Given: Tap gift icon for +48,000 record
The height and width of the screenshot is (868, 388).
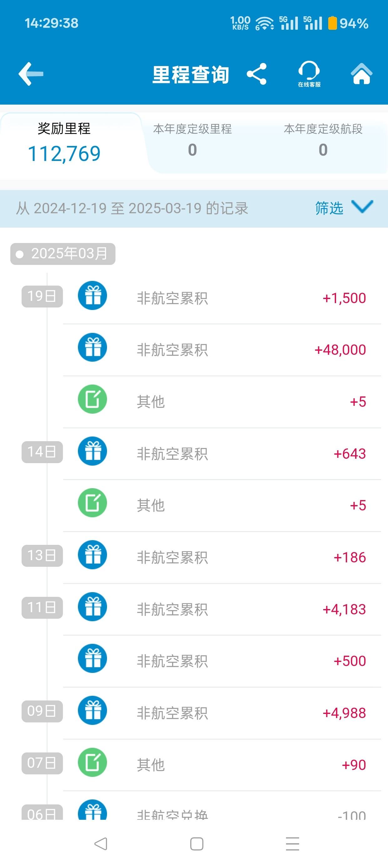Looking at the screenshot, I should [92, 347].
